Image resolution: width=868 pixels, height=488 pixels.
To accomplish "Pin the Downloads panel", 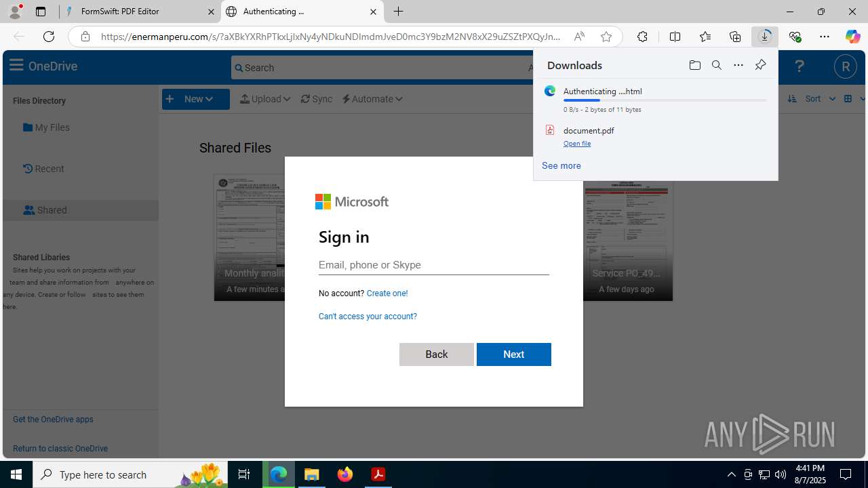I will (x=760, y=65).
